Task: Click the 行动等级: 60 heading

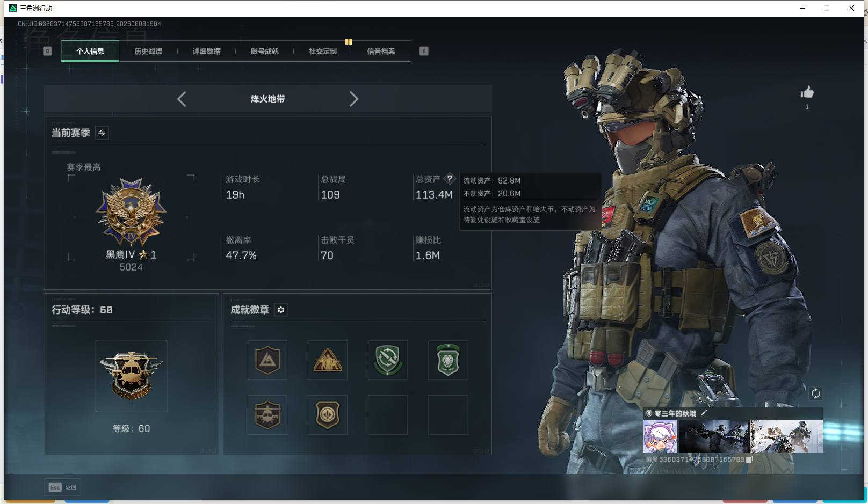Action: (82, 310)
